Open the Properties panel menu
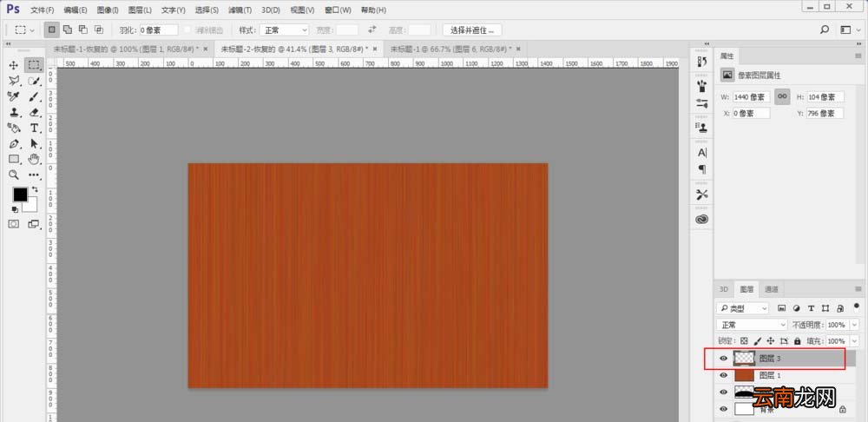 pos(858,56)
